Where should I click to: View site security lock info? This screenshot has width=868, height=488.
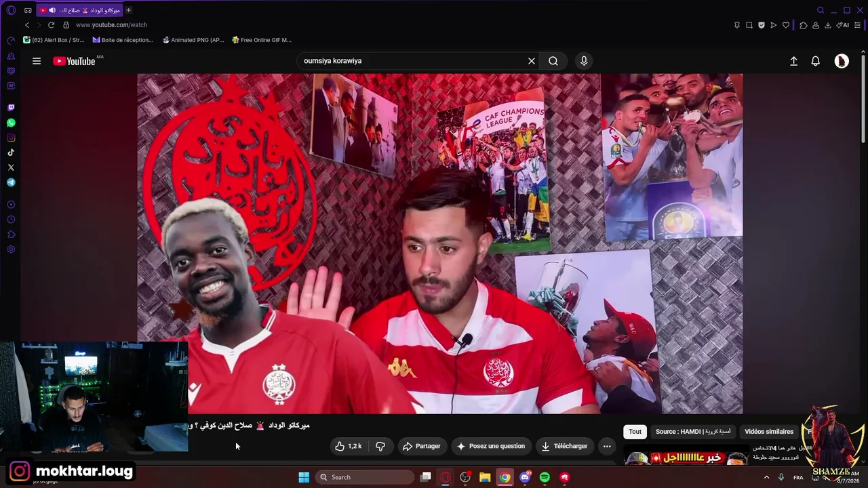[x=66, y=25]
